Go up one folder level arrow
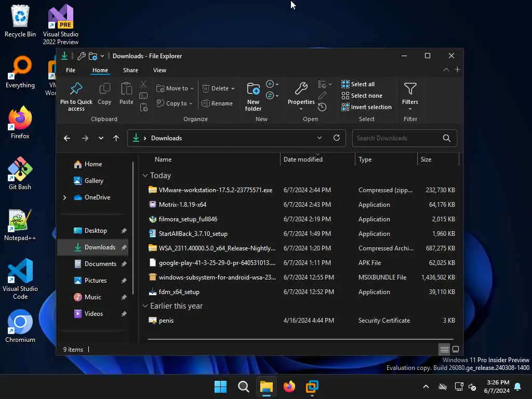This screenshot has width=532, height=399. pos(116,138)
